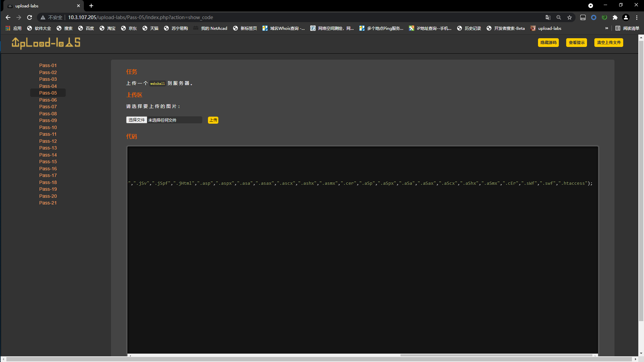Click the browser reload icon
The image size is (644, 362).
click(30, 17)
